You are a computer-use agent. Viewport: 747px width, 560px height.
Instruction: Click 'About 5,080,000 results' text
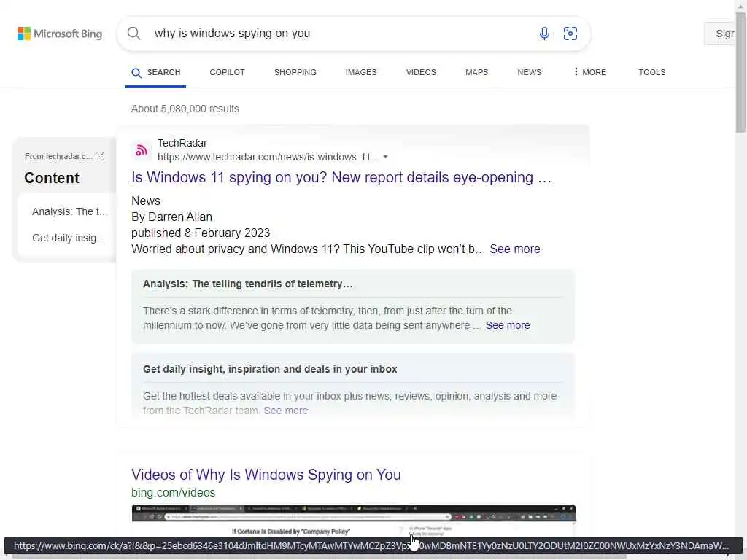point(185,109)
